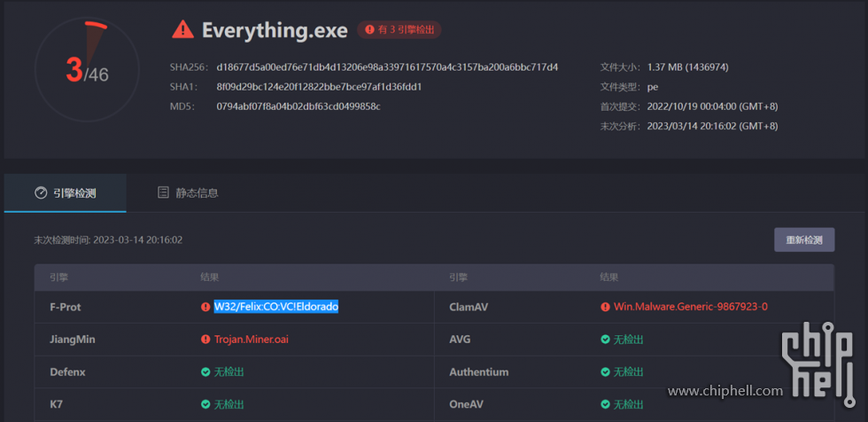This screenshot has height=422, width=868.
Task: Click the Trojan.Miner.oai result text
Action: pos(252,340)
